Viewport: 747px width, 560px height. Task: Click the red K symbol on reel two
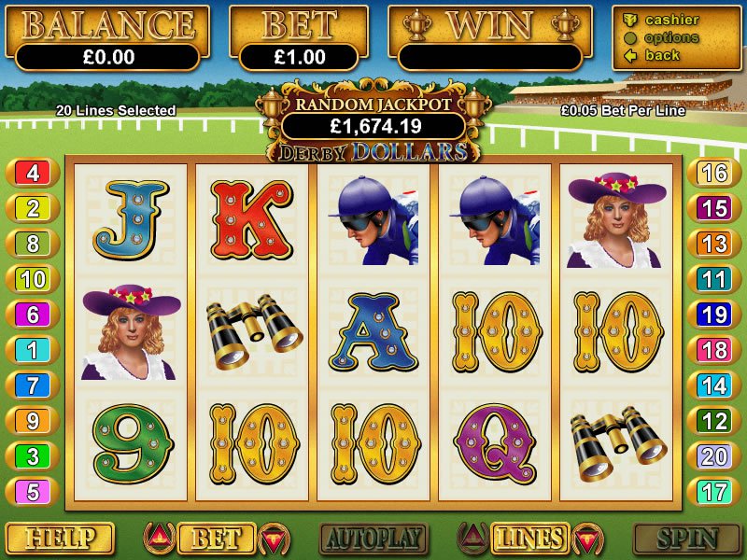(x=251, y=219)
